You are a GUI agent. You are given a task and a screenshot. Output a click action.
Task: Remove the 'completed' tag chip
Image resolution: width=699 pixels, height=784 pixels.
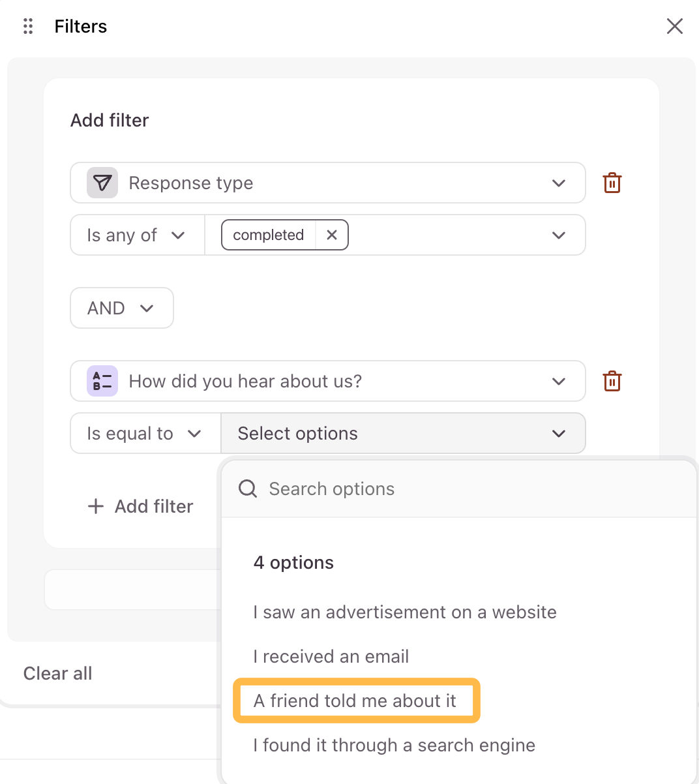[x=332, y=235]
